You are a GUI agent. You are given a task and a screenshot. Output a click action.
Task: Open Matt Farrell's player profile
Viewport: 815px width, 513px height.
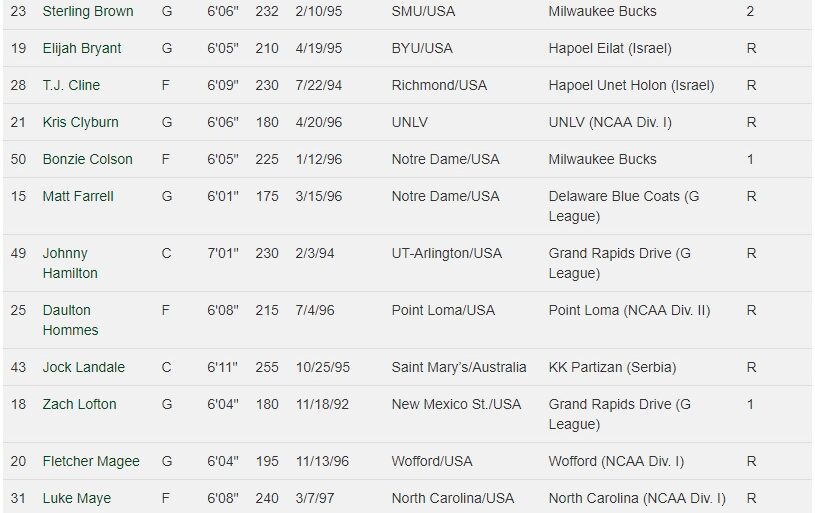[78, 196]
